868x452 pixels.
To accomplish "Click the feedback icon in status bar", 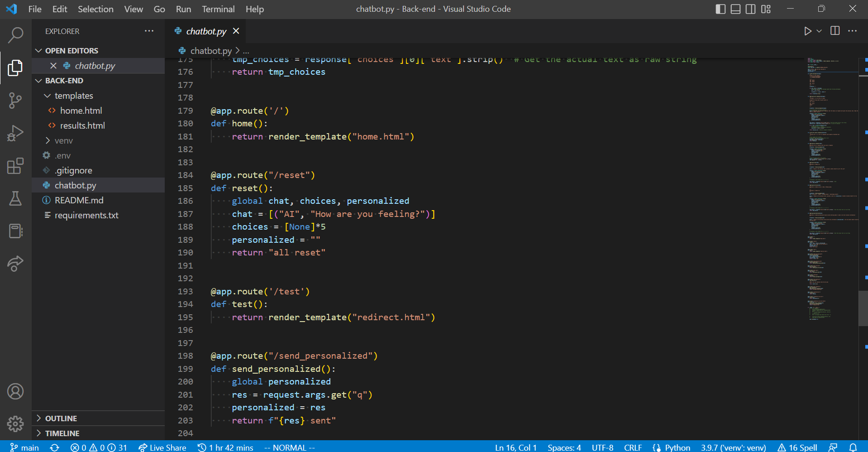I will tap(833, 447).
